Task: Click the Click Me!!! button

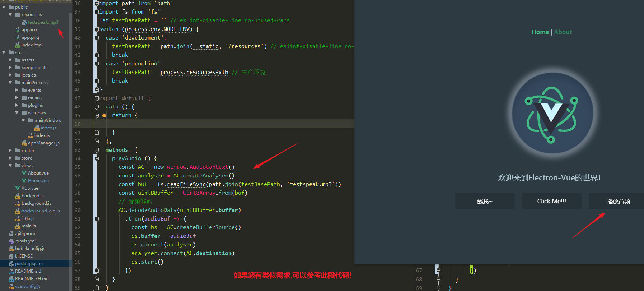Action: coord(551,201)
